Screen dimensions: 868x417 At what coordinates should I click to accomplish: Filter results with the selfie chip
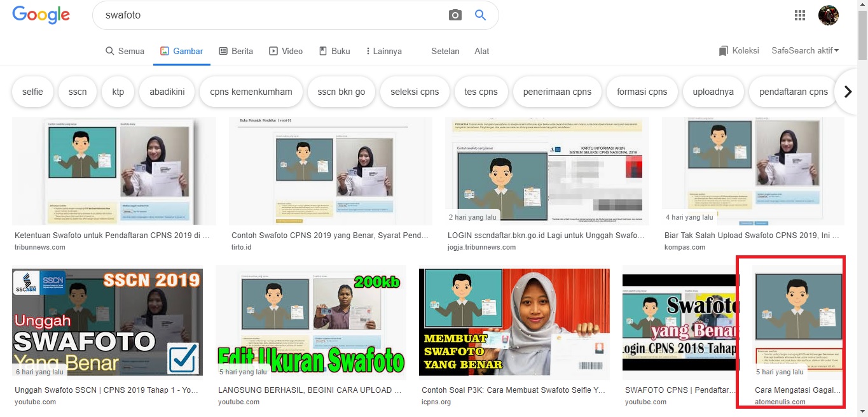(x=32, y=91)
